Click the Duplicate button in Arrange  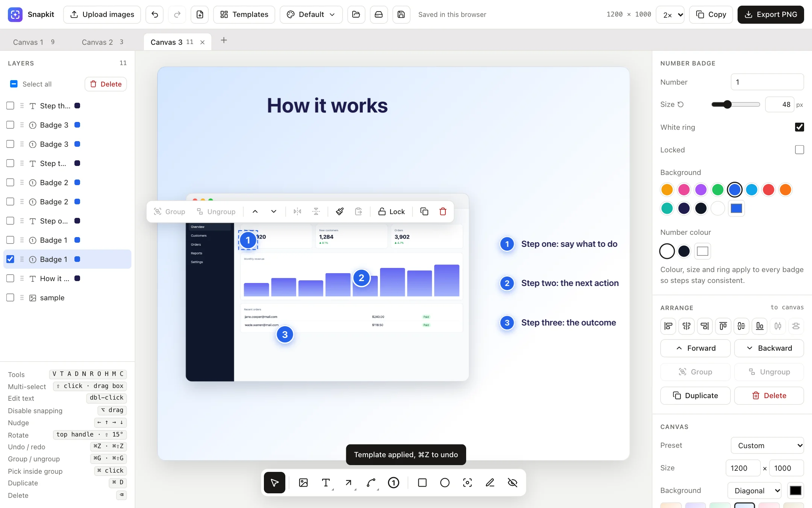(x=695, y=395)
